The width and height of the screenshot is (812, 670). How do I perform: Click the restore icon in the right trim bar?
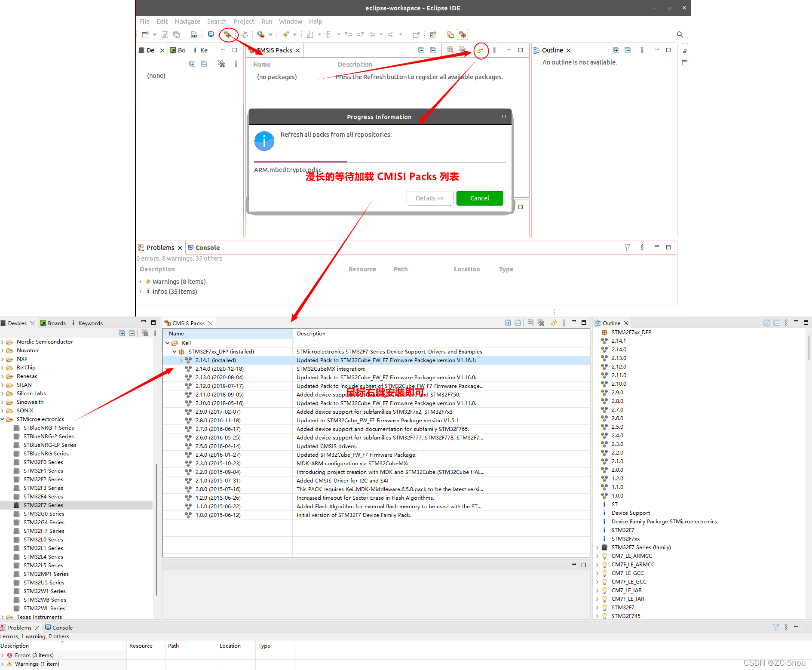[685, 51]
